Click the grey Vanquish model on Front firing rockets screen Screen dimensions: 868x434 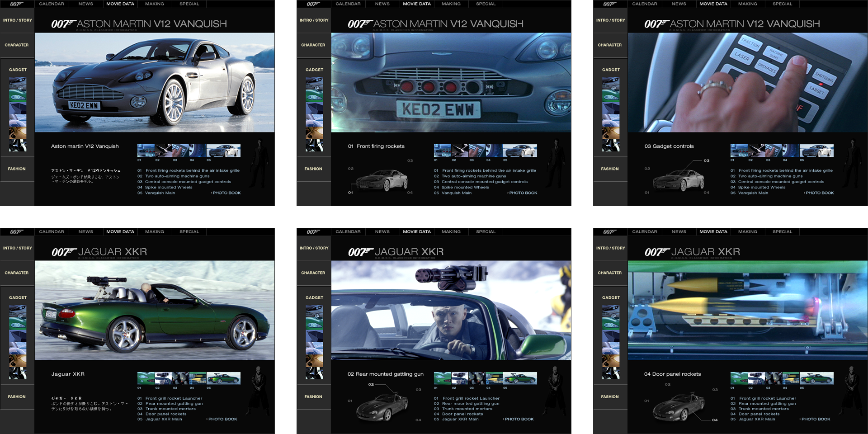click(x=382, y=180)
